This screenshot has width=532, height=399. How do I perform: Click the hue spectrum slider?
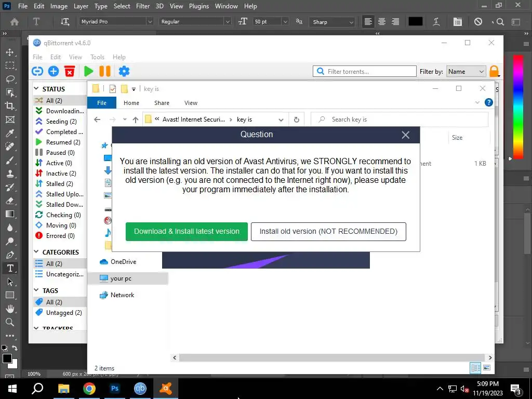pos(518,107)
